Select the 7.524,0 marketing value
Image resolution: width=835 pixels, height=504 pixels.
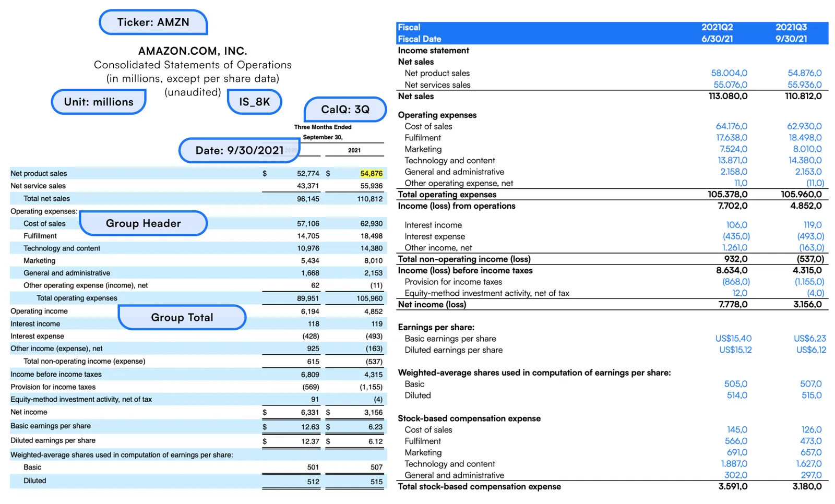point(733,149)
